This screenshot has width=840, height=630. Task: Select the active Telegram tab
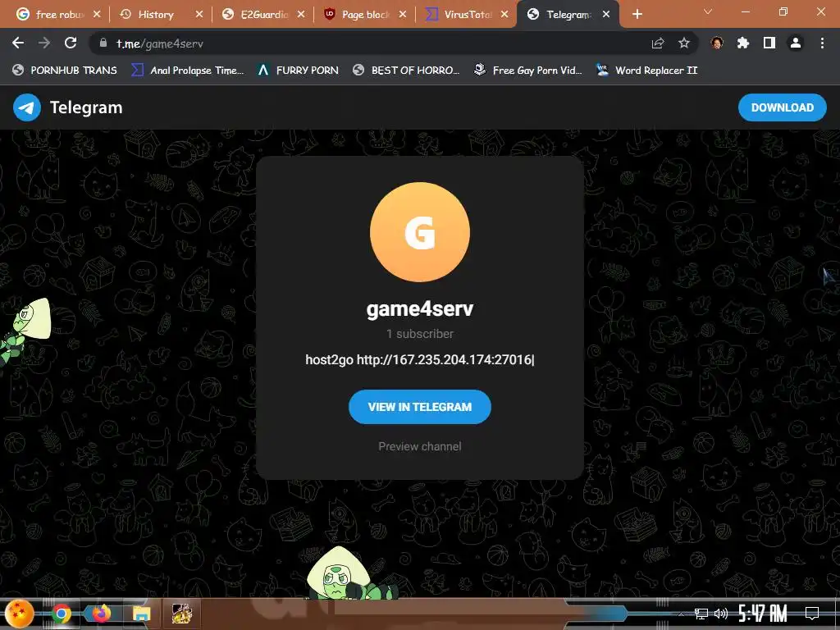[568, 15]
